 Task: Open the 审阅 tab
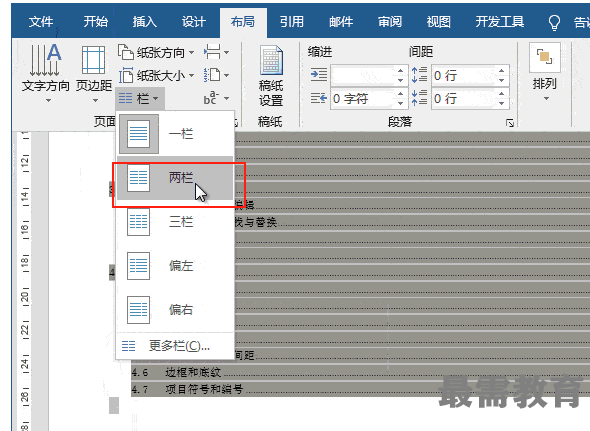(390, 22)
